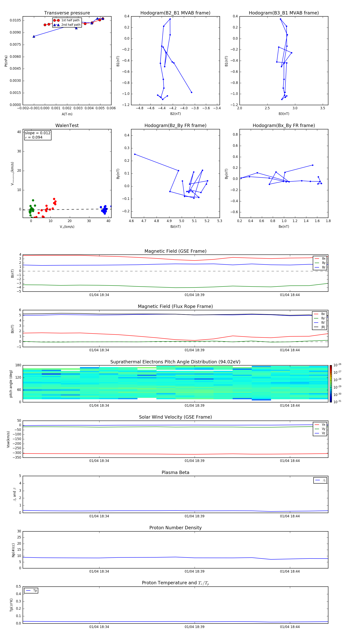
Task: Click the 'pitch angle (deg)' axis label
Action: (x=11, y=384)
